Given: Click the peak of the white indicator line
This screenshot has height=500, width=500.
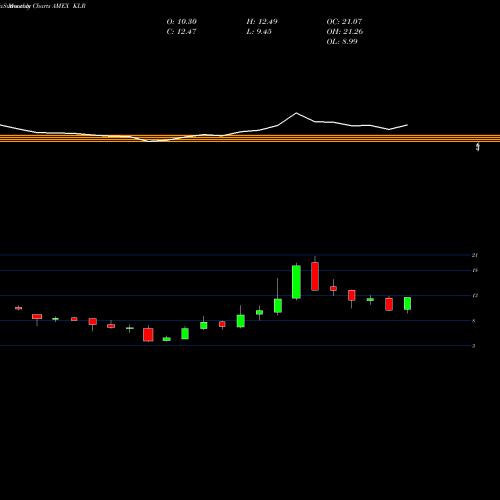Looking at the screenshot, I should click(x=296, y=113).
